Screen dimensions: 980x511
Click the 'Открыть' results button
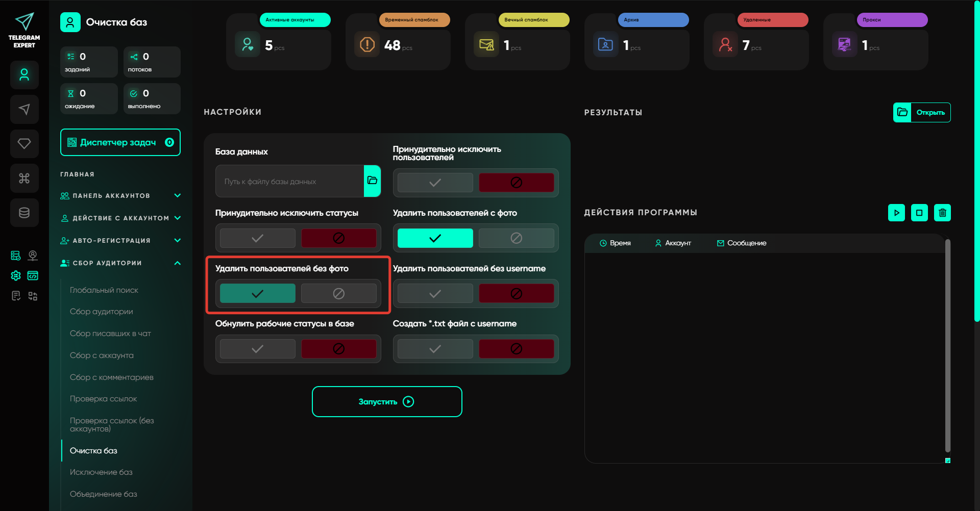(x=922, y=113)
